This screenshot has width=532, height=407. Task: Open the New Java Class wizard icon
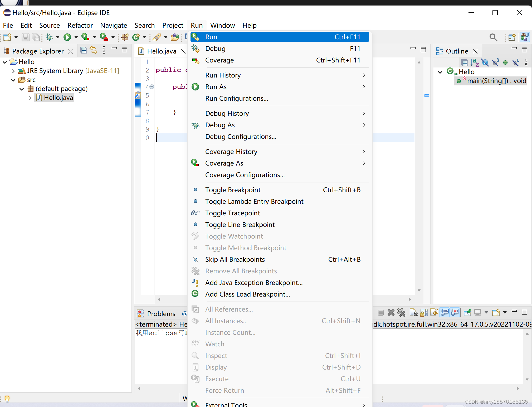(x=136, y=37)
